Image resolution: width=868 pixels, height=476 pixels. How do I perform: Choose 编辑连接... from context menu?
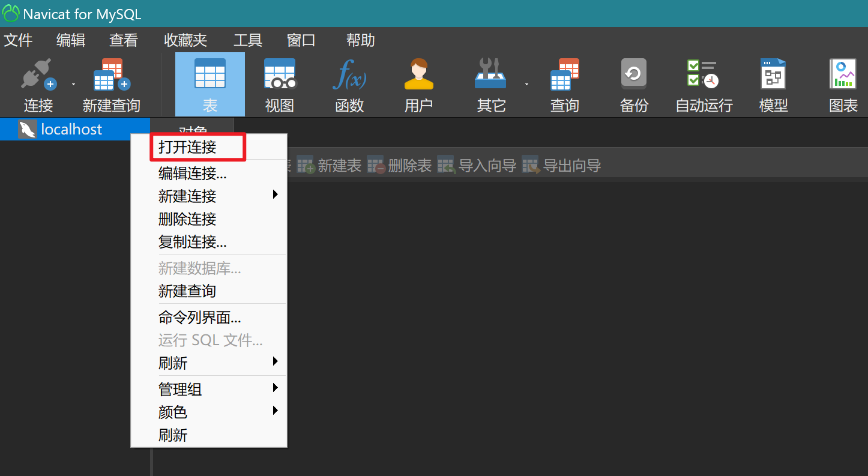click(209, 173)
